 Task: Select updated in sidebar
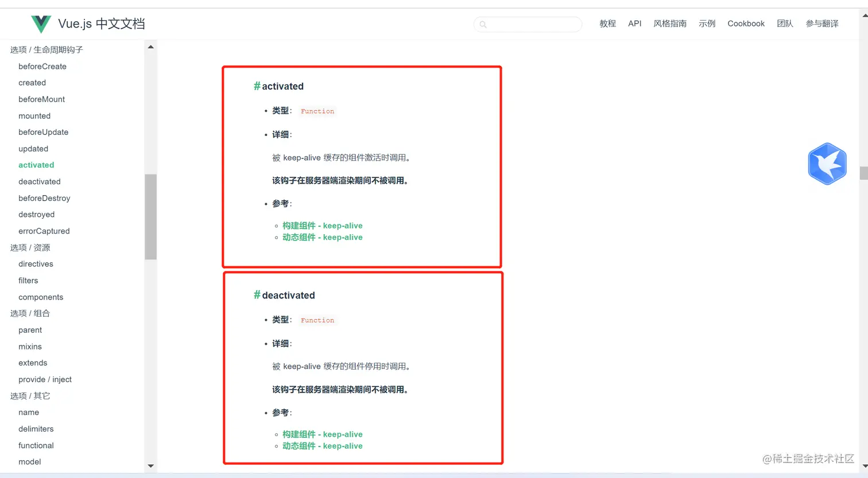(x=33, y=149)
